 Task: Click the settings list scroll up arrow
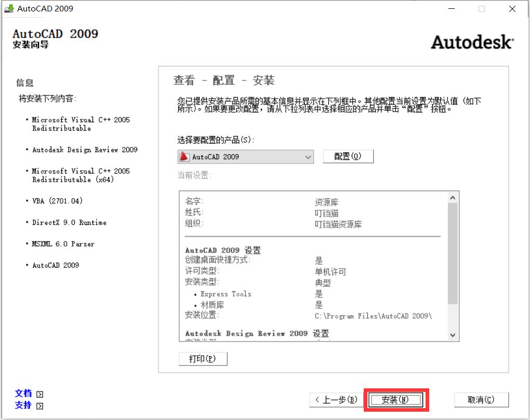pos(453,198)
